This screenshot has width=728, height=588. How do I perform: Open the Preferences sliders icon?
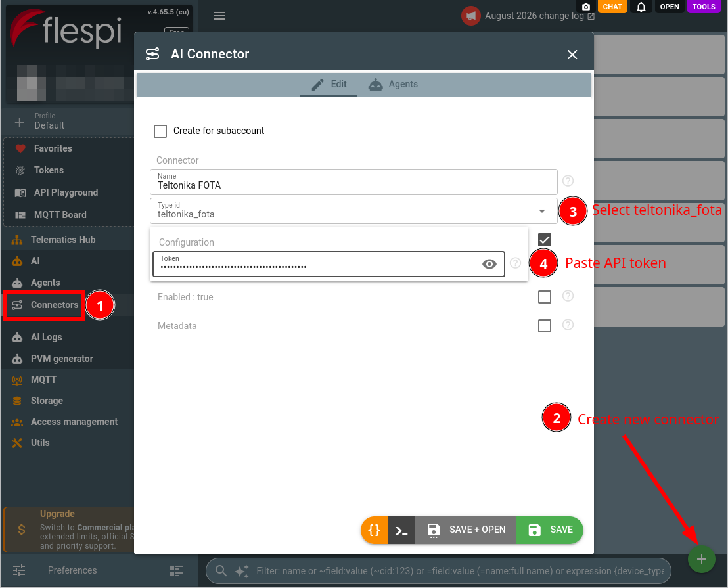click(19, 570)
